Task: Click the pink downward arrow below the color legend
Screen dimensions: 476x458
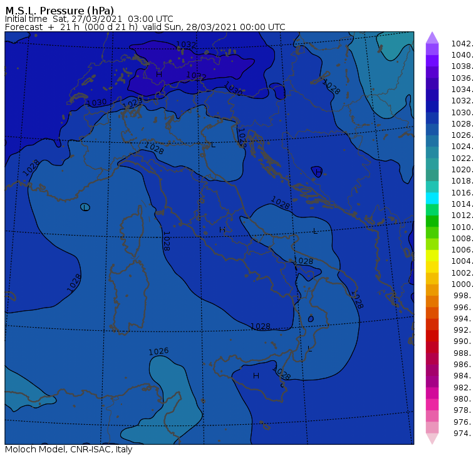Action: pos(432,439)
